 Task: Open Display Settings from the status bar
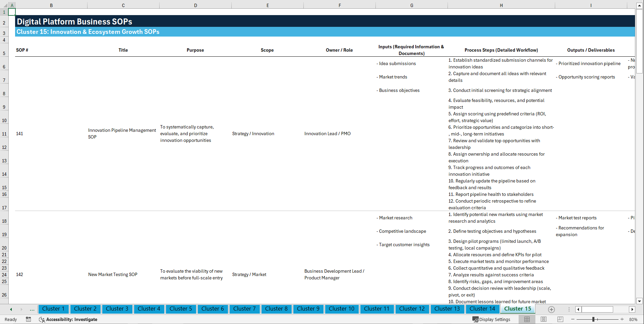[x=492, y=319]
